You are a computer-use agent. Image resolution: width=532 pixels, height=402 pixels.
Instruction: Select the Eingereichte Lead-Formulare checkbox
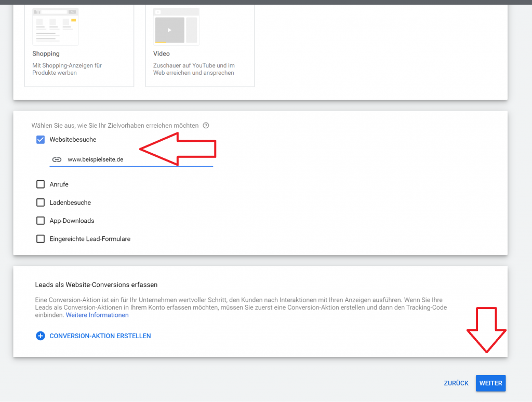point(41,239)
